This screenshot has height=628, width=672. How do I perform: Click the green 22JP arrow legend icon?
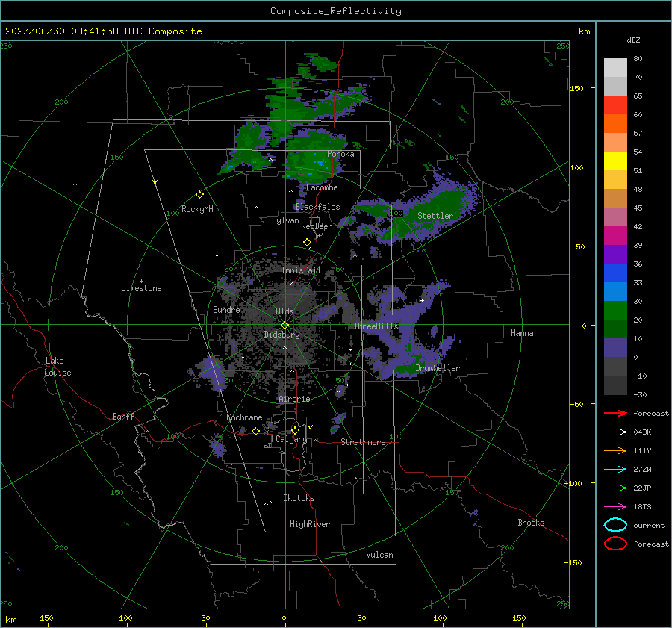[x=615, y=488]
